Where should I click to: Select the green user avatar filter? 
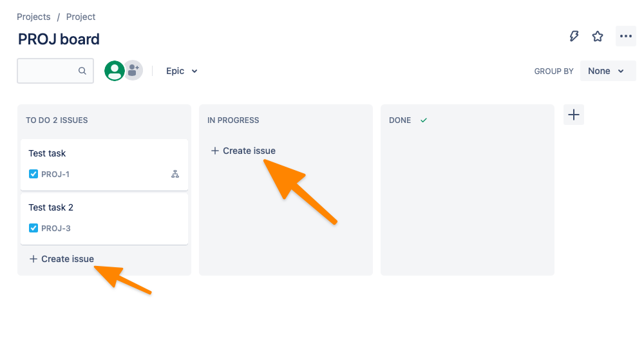tap(115, 71)
